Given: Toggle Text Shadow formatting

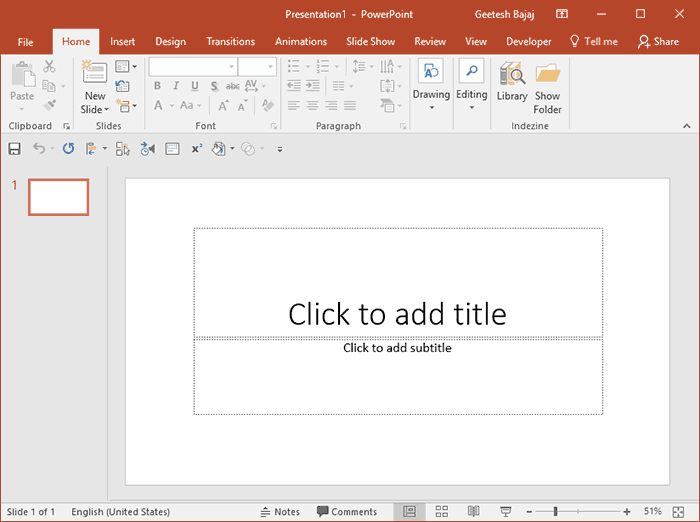Looking at the screenshot, I should (214, 86).
